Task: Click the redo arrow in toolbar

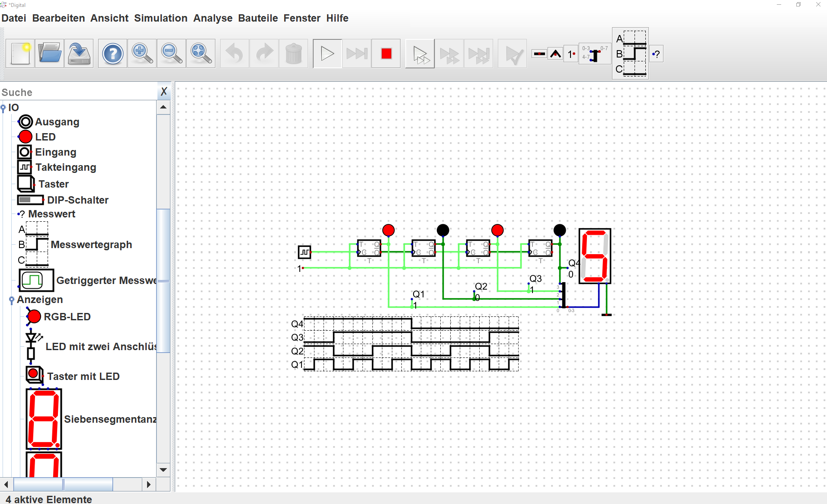Action: pyautogui.click(x=264, y=54)
